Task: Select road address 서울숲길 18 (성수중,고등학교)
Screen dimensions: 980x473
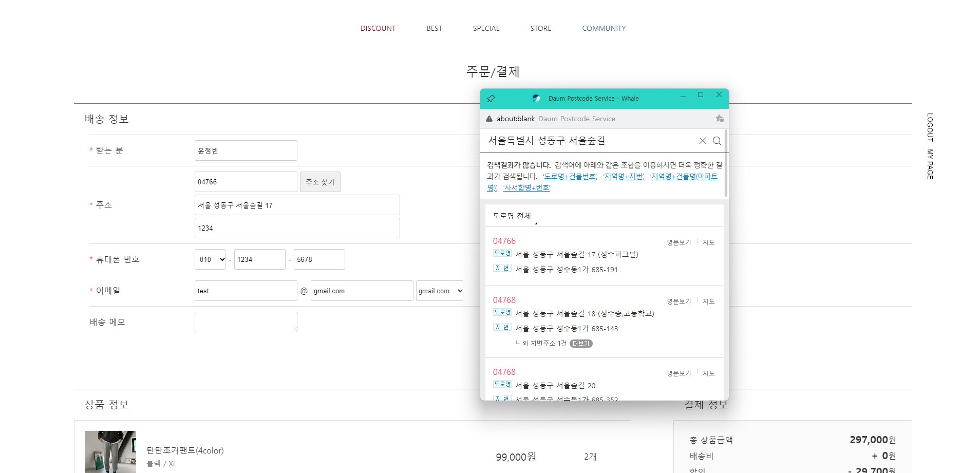Action: click(585, 314)
